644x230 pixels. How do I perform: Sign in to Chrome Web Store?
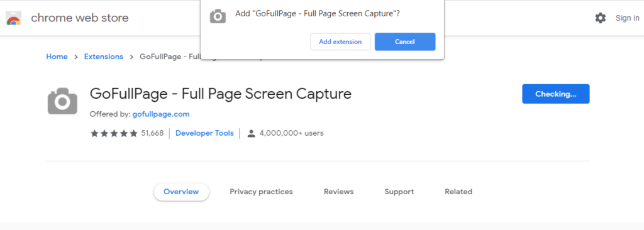pos(627,18)
